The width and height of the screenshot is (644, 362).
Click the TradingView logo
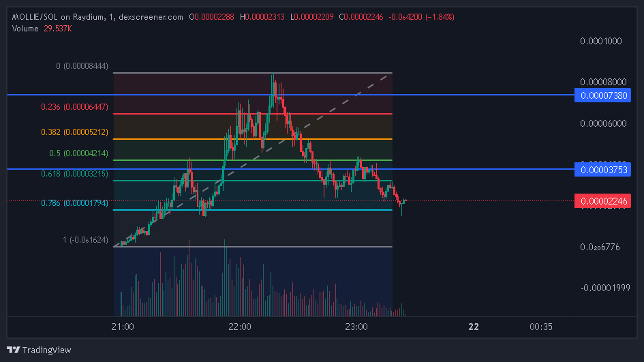[39, 350]
